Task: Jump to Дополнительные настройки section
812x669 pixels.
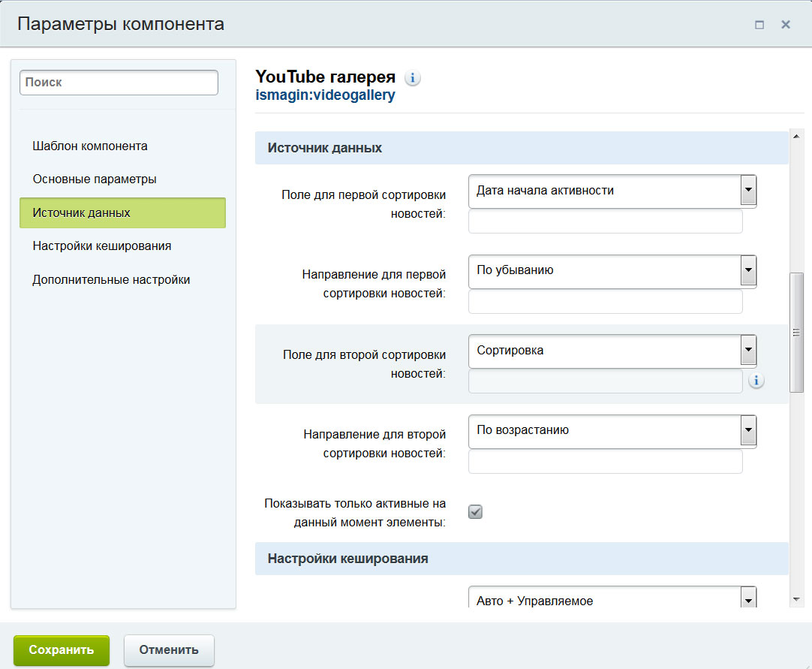Action: (x=111, y=279)
